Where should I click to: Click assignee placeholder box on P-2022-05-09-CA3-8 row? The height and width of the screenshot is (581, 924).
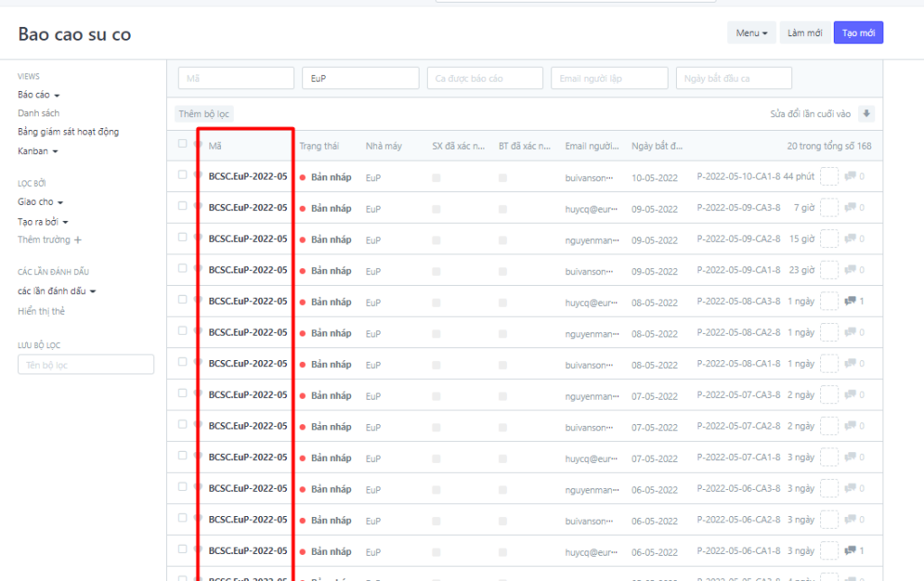click(x=829, y=207)
